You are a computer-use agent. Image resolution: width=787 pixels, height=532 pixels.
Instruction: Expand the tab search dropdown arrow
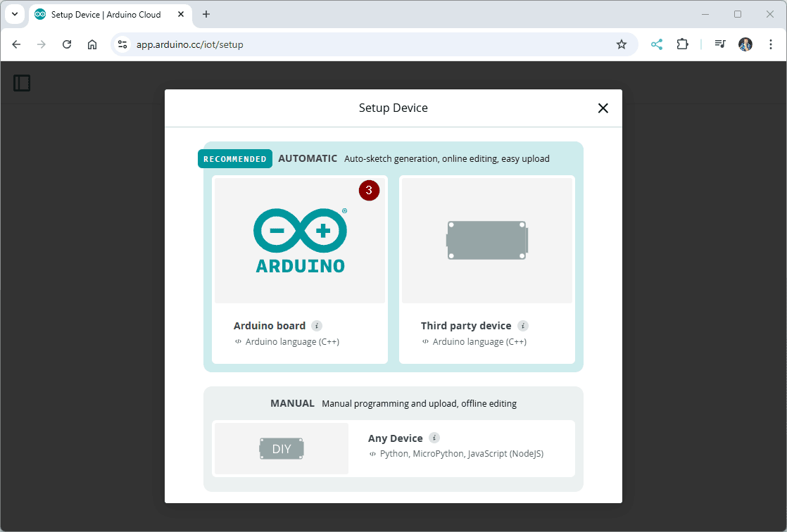15,14
